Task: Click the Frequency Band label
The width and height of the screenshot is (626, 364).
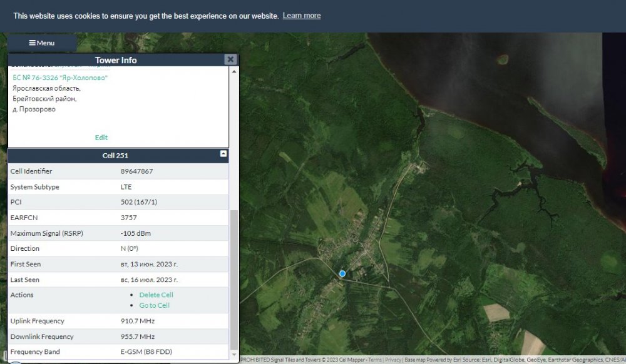Action: tap(35, 351)
